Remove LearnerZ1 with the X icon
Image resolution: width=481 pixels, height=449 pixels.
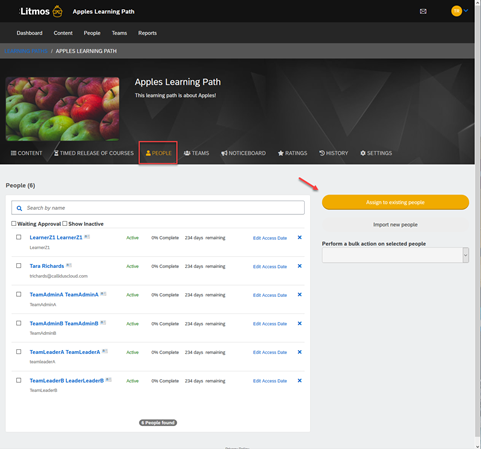[x=299, y=237]
